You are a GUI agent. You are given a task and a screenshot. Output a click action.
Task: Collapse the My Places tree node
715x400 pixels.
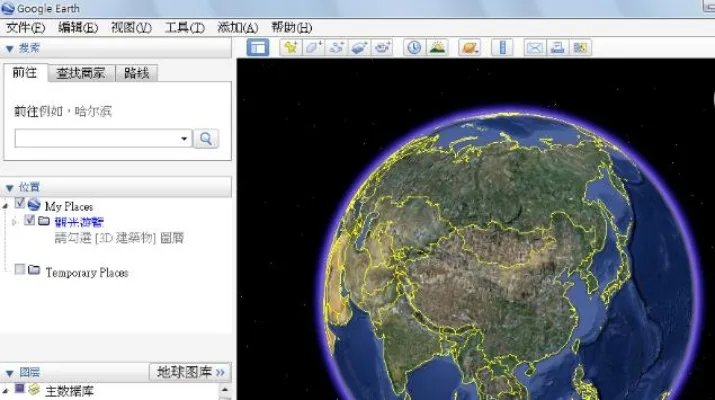click(x=5, y=207)
